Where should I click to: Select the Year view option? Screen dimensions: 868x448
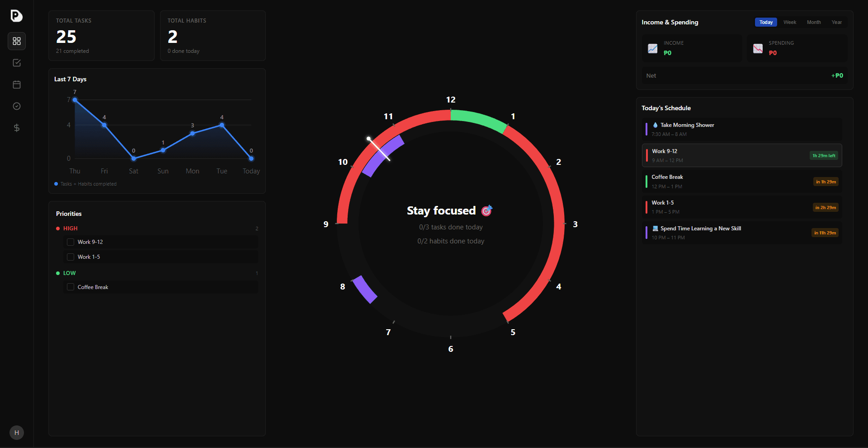click(x=836, y=22)
